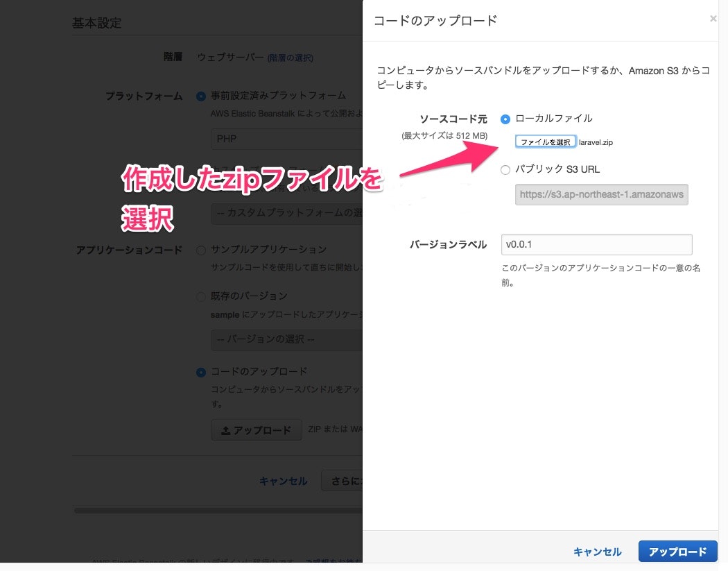Click the 基本設定 heading in the background page
728x571 pixels.
click(96, 23)
